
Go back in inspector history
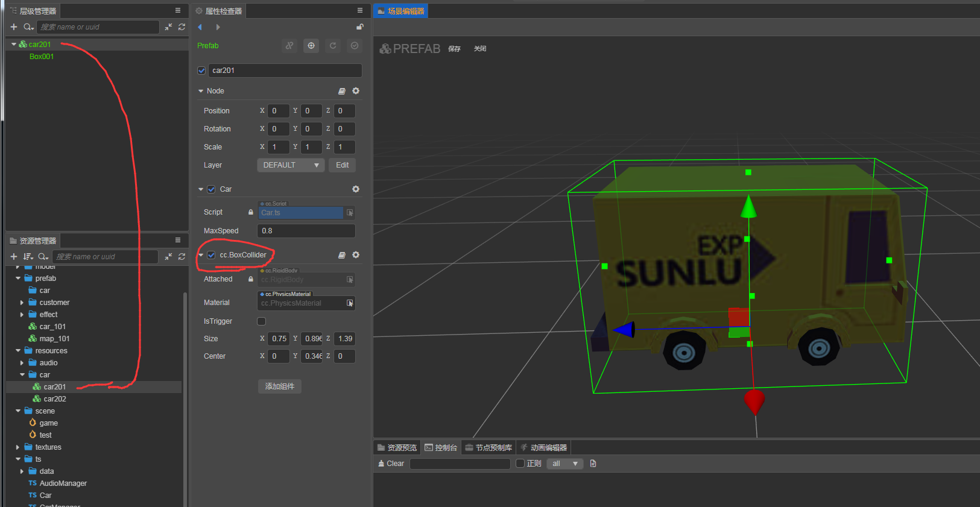tap(200, 27)
